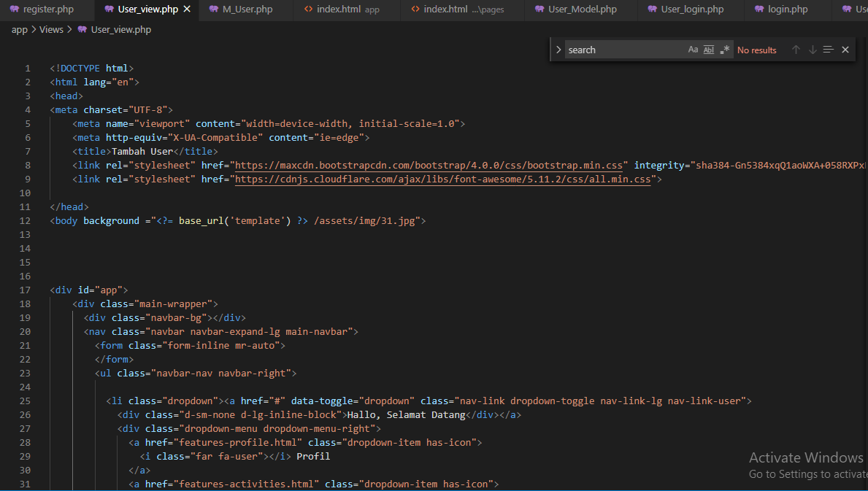Click PHP icon in breadcrumb
This screenshot has height=491, width=868.
[82, 30]
